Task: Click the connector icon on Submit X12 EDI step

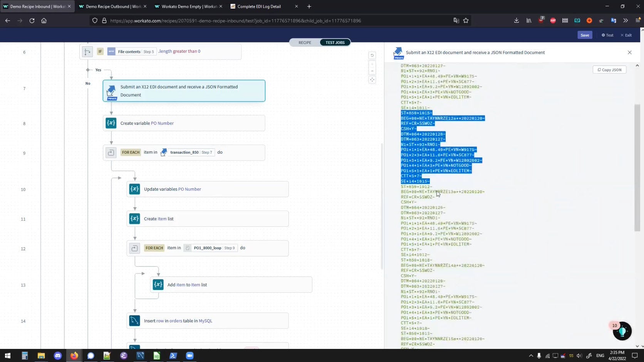Action: click(111, 91)
